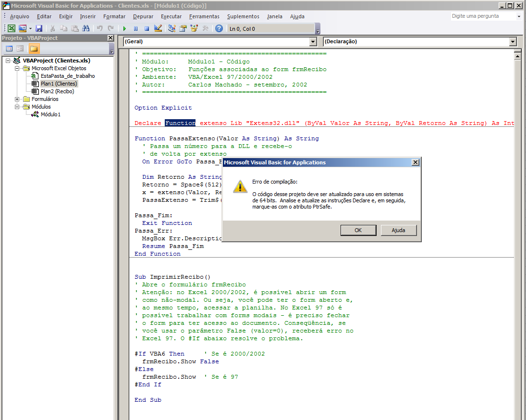This screenshot has height=420, width=526.
Task: Click the blue Help question mark icon
Action: pos(219,28)
